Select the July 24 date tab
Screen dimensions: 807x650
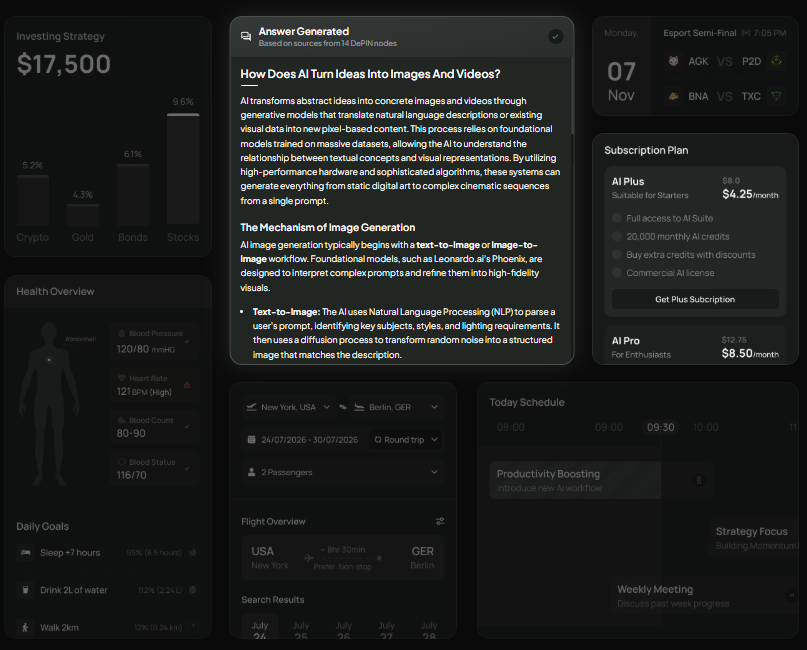point(259,628)
